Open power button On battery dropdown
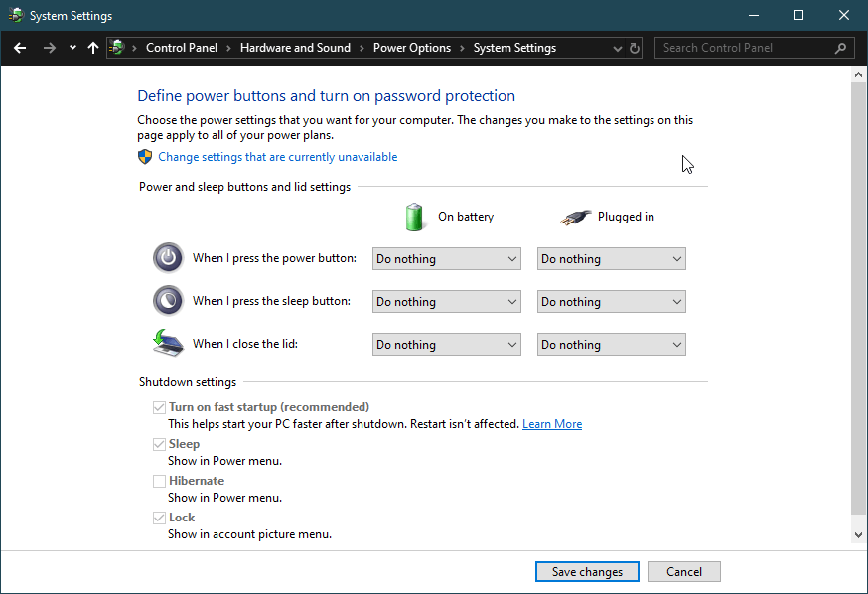Viewport: 868px width, 594px height. point(447,259)
